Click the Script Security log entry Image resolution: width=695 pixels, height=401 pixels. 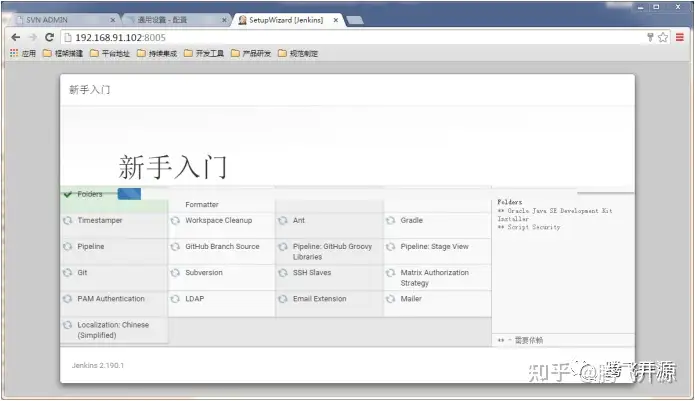[529, 227]
